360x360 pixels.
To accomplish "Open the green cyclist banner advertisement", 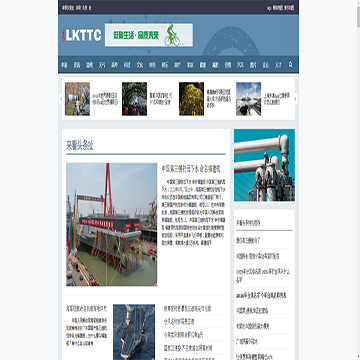I will pyautogui.click(x=149, y=35).
